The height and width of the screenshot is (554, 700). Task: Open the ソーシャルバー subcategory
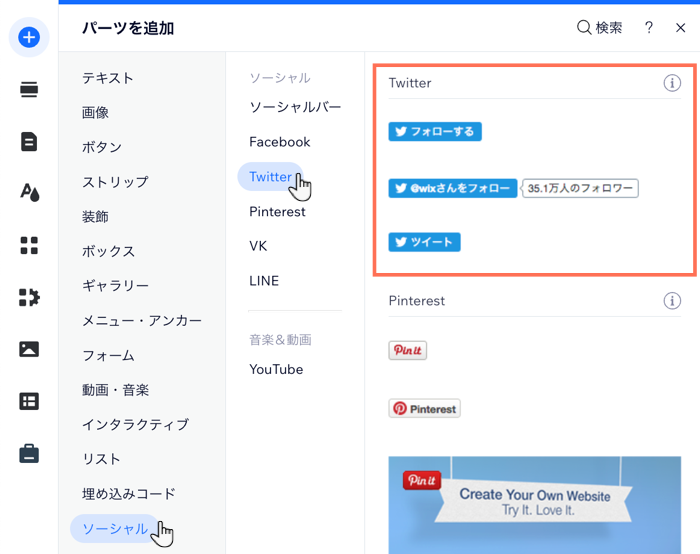click(x=295, y=107)
